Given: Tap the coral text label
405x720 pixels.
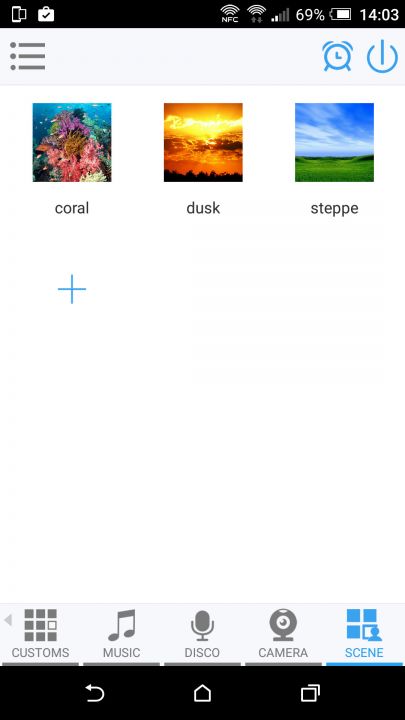Looking at the screenshot, I should tap(72, 208).
